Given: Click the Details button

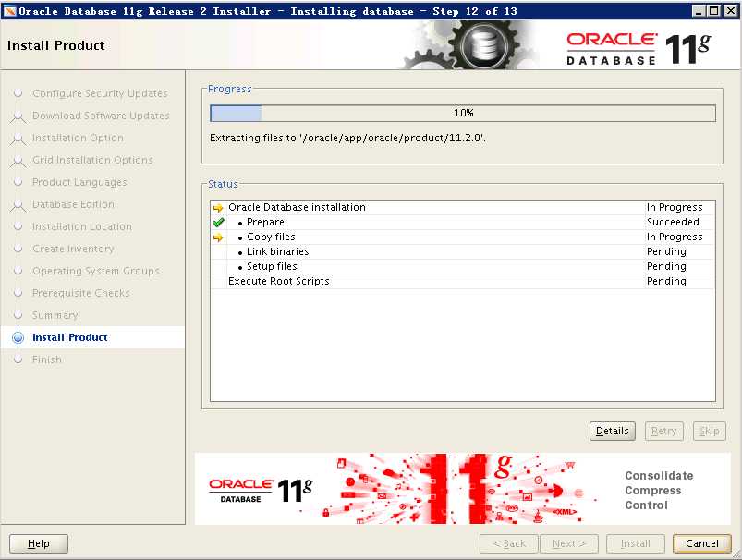Looking at the screenshot, I should click(613, 431).
